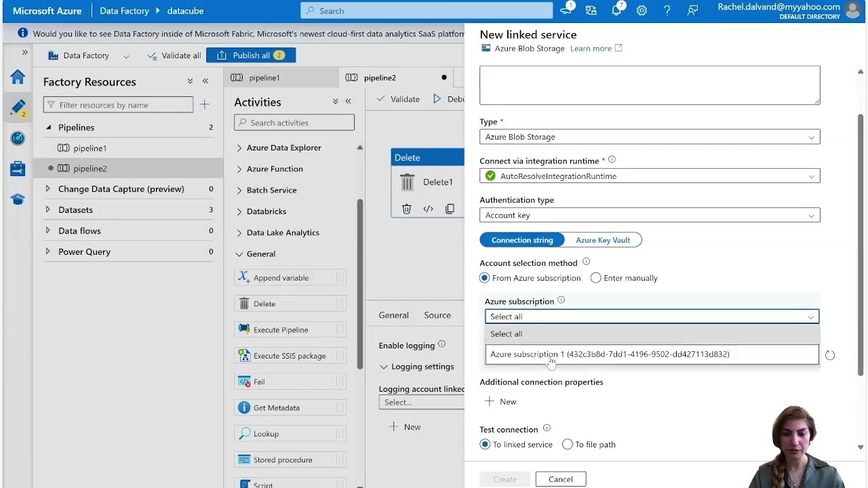The width and height of the screenshot is (868, 488).
Task: Open the Azure subscription dropdown field
Action: coord(652,317)
